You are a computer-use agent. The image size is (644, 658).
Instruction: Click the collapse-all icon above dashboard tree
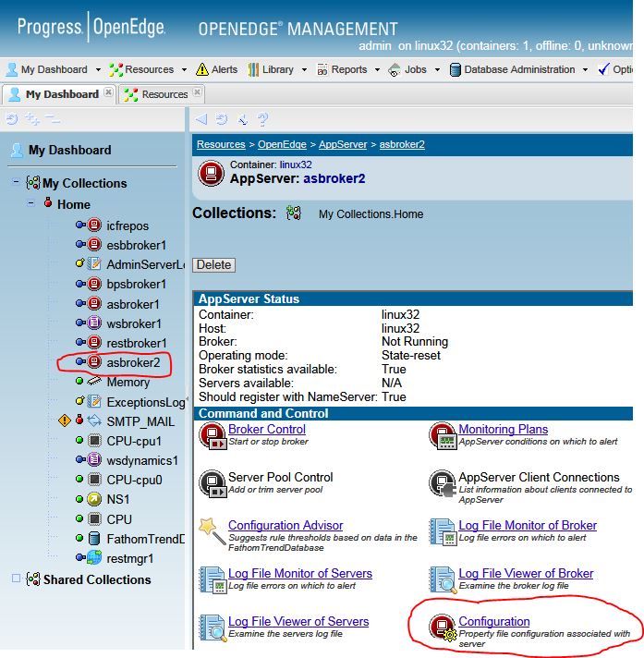[x=53, y=119]
